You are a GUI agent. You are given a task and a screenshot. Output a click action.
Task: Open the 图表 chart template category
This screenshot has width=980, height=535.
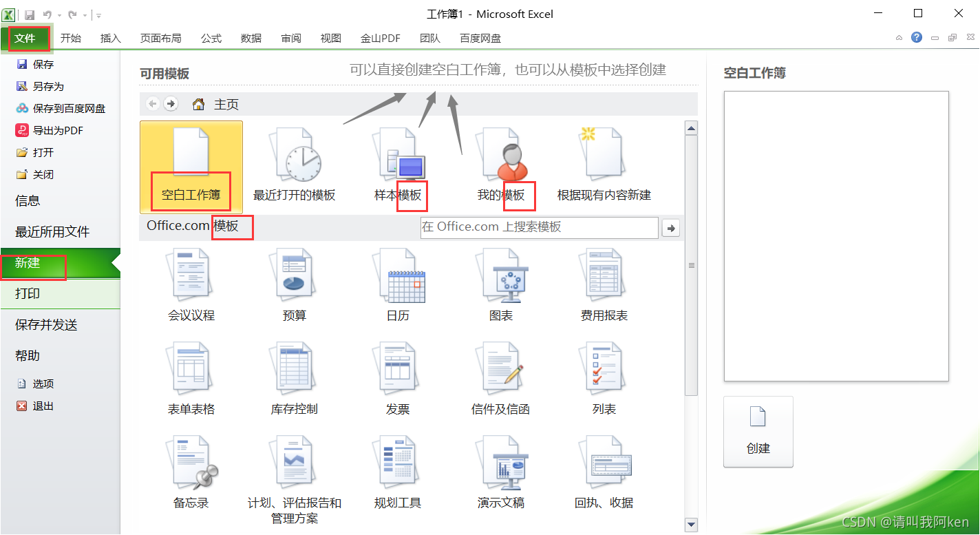[501, 286]
